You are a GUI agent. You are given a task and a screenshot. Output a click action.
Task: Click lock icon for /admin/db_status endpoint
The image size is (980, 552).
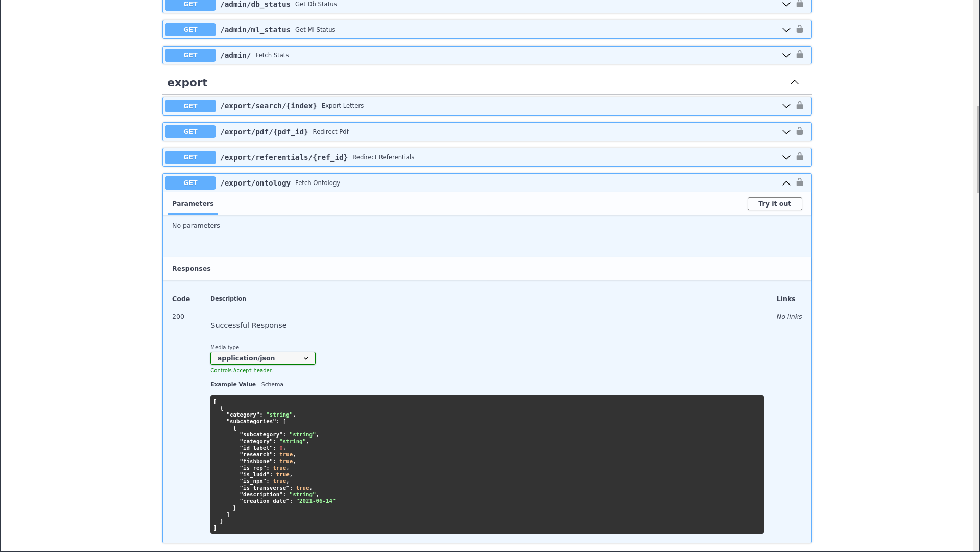click(x=800, y=4)
